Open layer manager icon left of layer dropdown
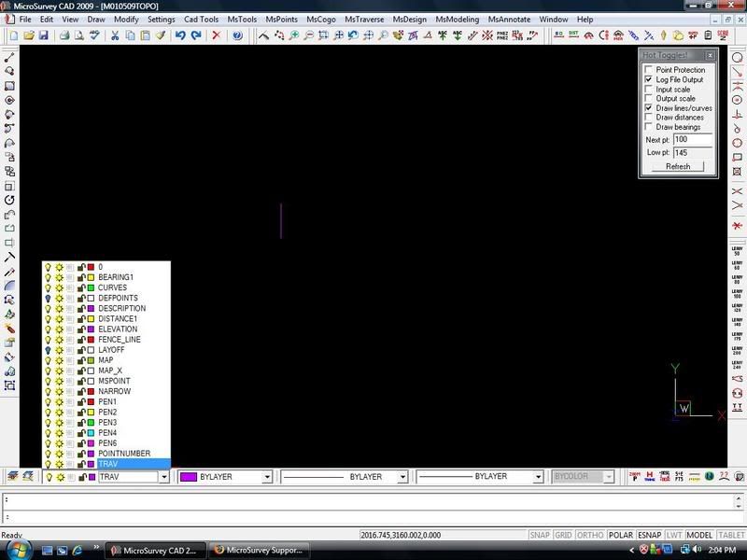 13,476
